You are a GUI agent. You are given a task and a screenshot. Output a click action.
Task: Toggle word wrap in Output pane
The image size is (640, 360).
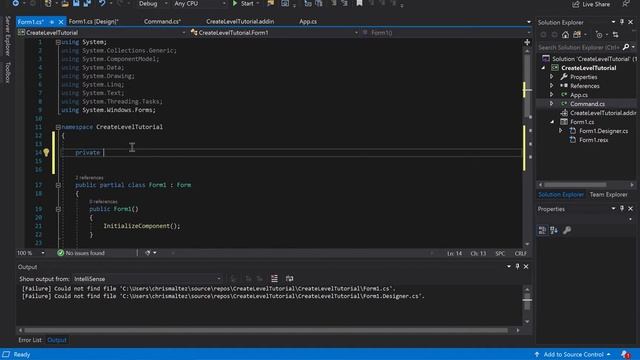[289, 279]
